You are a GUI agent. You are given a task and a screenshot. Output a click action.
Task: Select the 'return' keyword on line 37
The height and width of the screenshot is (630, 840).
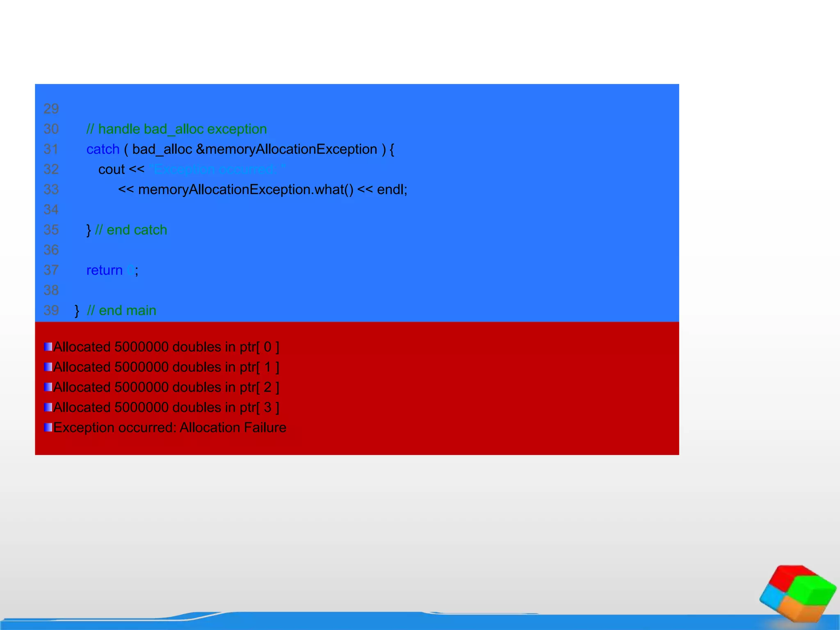tap(105, 270)
